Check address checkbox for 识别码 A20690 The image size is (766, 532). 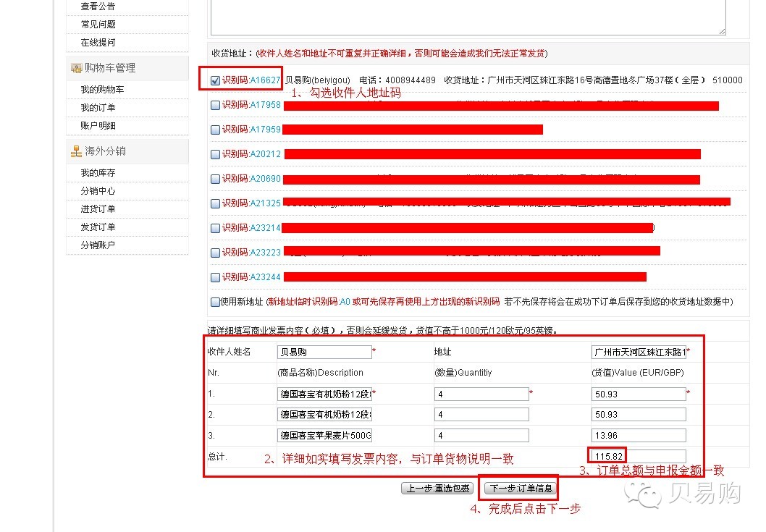click(215, 179)
